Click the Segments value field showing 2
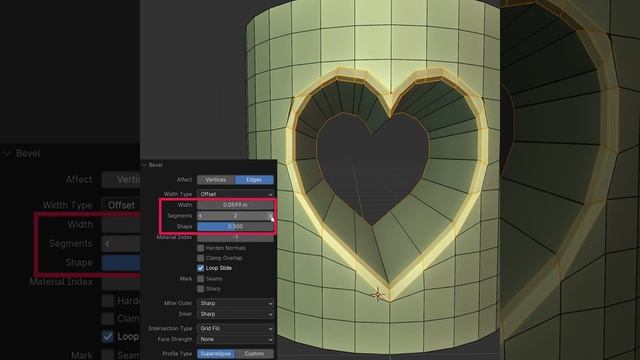Image resolution: width=640 pixels, height=360 pixels. pos(235,216)
